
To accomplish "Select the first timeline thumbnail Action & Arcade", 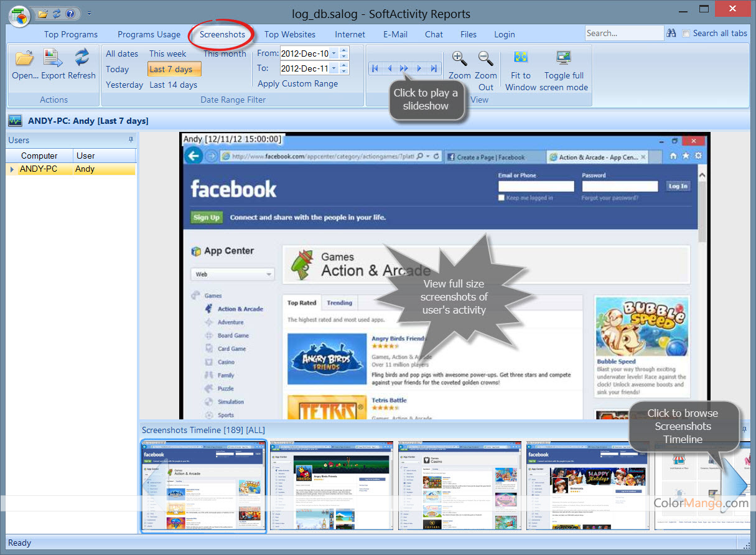I will tap(204, 486).
